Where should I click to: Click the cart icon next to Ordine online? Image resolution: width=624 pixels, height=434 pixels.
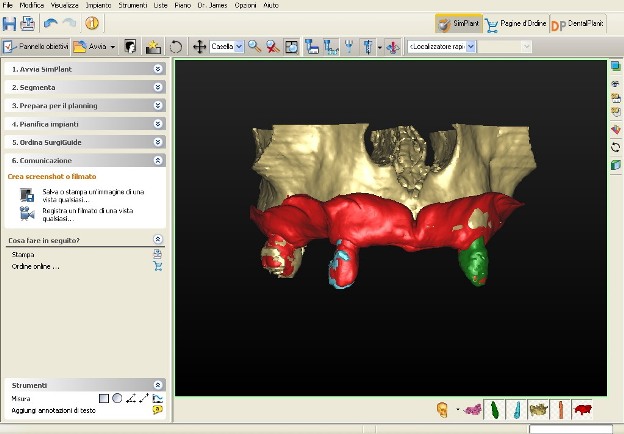click(158, 266)
